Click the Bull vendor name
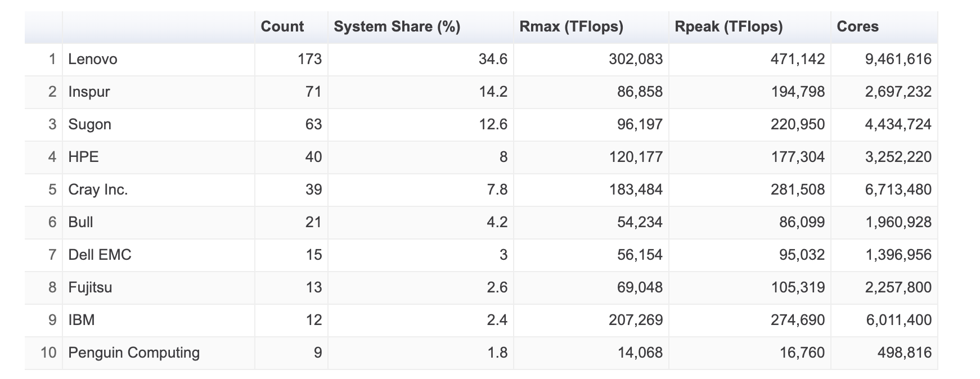The image size is (980, 379). [80, 222]
